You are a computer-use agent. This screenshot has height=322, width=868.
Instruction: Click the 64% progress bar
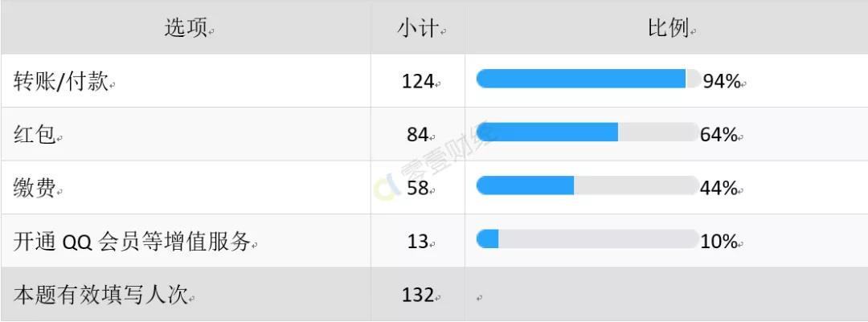[588, 132]
